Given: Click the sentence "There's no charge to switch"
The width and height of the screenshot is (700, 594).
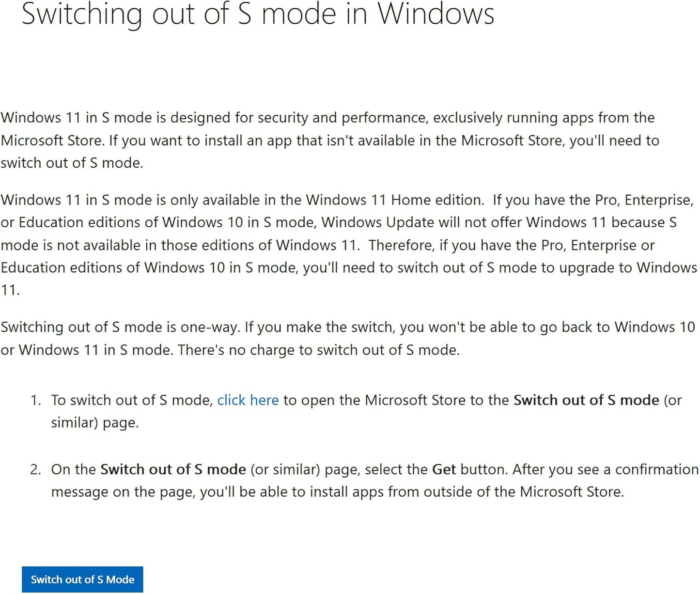Looking at the screenshot, I should point(318,350).
